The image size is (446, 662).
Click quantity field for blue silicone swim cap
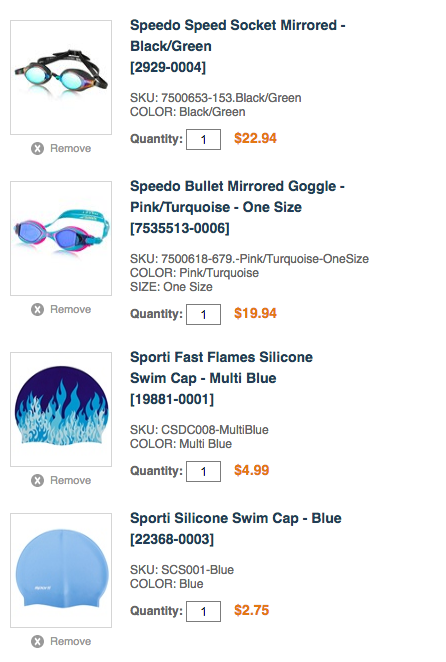(204, 611)
